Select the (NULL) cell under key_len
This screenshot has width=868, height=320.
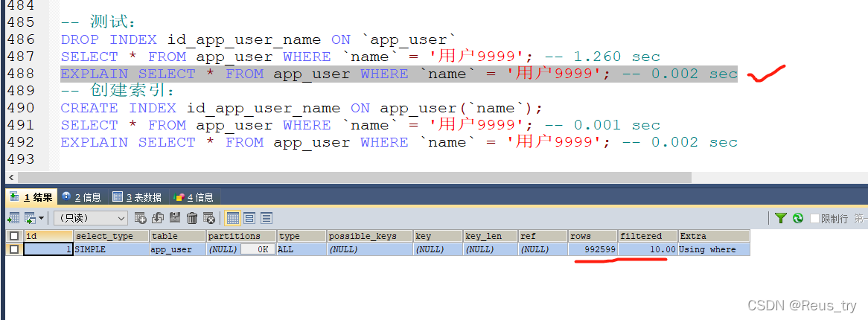point(491,249)
